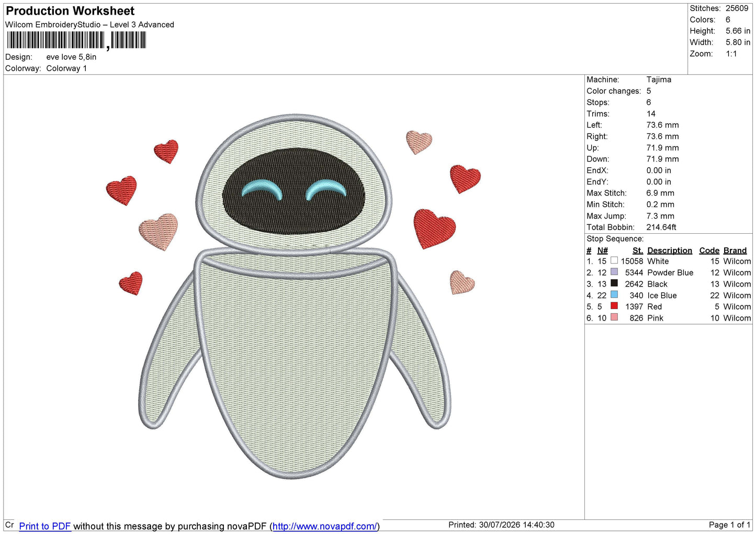Click the Pink row stitch count 826
Image resolution: width=756 pixels, height=534 pixels.
[636, 318]
